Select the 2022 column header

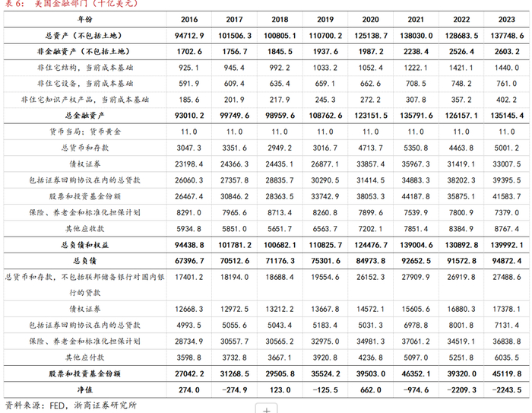(461, 19)
